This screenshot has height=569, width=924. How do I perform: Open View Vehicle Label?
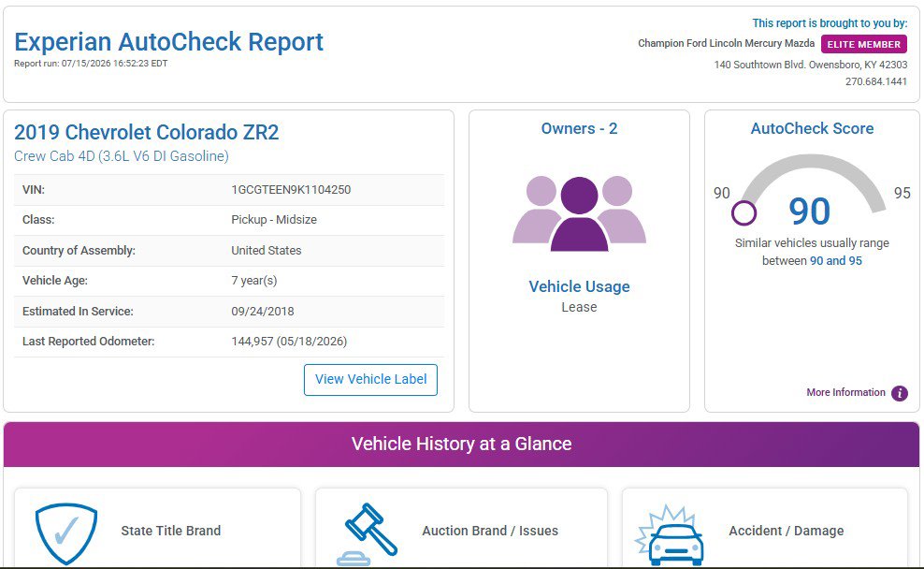click(370, 379)
